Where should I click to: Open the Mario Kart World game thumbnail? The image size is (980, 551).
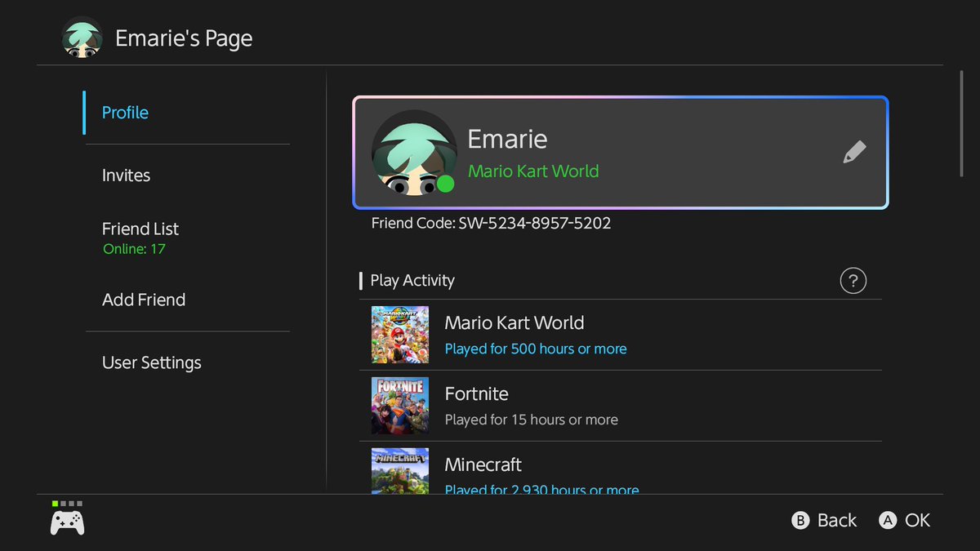[x=400, y=335]
